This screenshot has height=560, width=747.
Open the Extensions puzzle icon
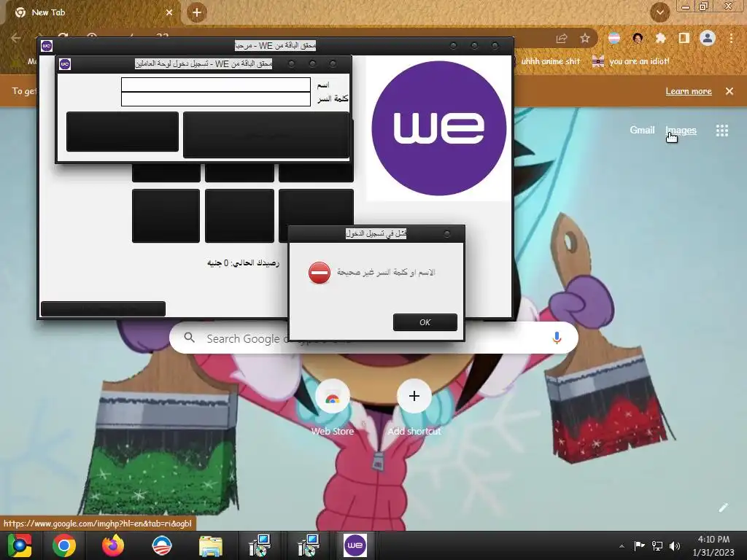pos(660,38)
